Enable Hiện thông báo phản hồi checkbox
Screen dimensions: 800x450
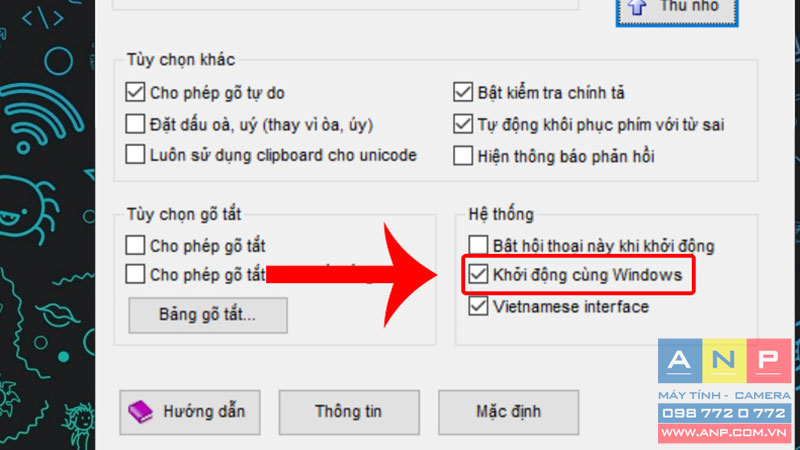tap(463, 156)
